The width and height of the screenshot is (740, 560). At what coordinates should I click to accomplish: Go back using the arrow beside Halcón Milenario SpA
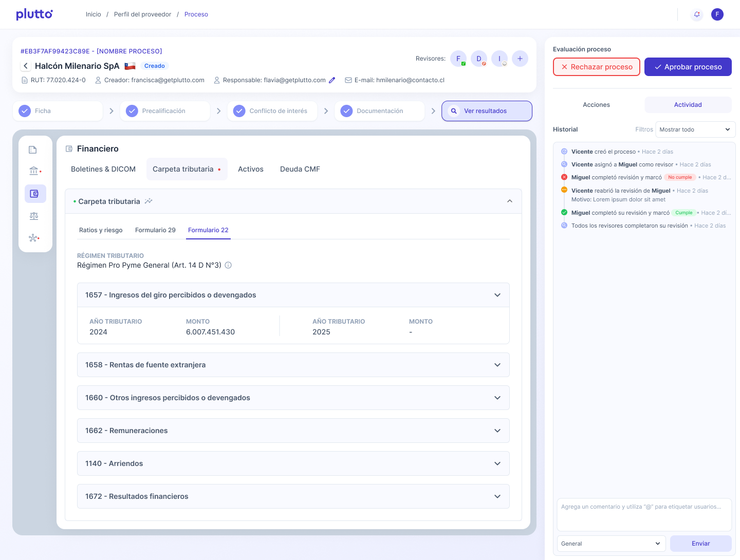tap(26, 66)
